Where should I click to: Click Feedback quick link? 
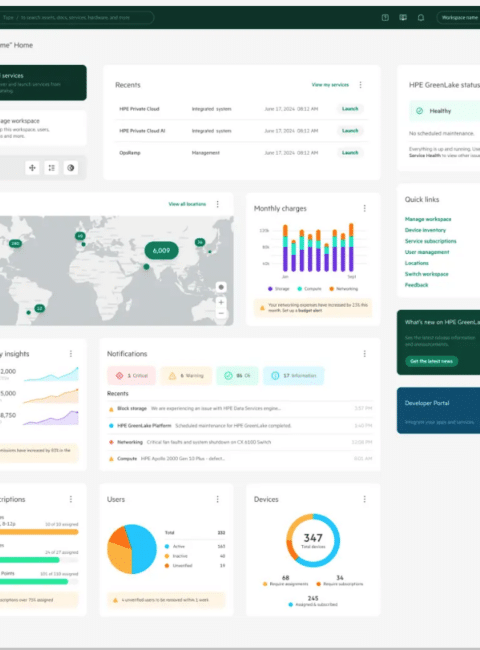tap(416, 285)
